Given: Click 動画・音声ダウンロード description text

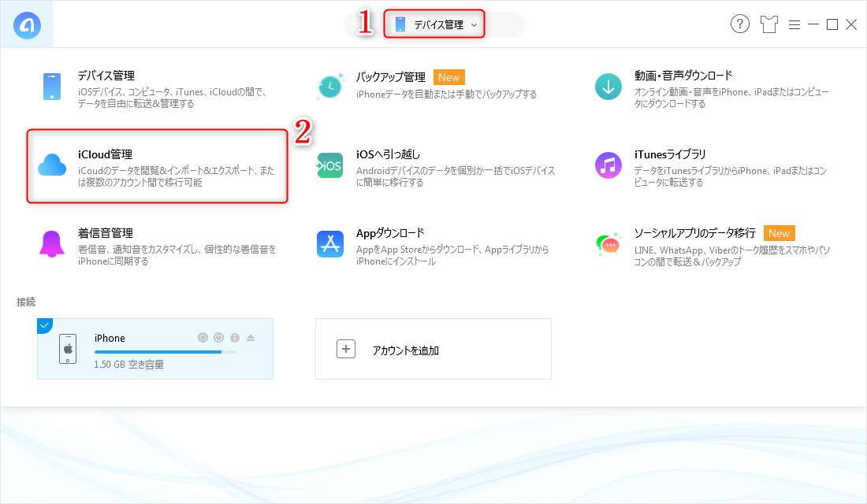Looking at the screenshot, I should (x=731, y=98).
